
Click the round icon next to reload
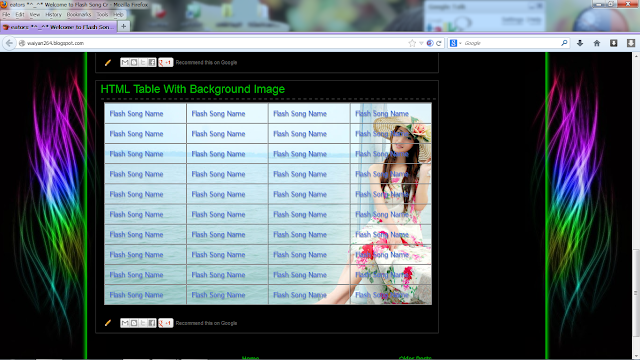[430, 43]
